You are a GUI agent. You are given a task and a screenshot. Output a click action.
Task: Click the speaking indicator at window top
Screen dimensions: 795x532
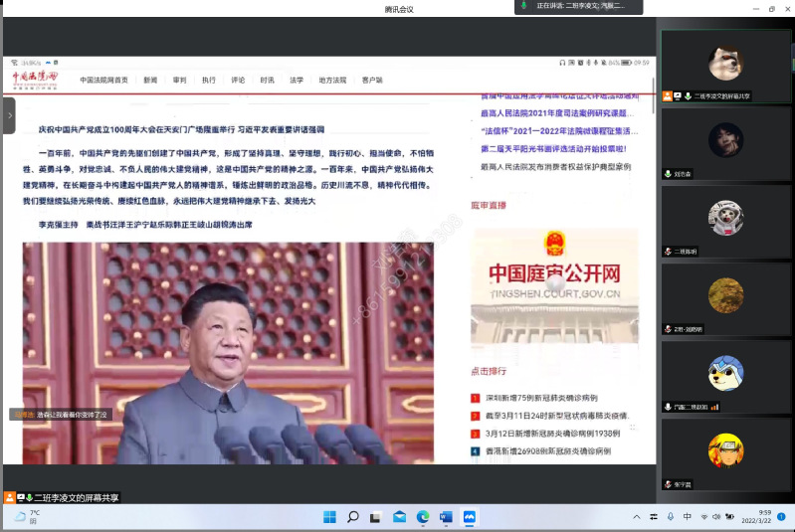579,7
